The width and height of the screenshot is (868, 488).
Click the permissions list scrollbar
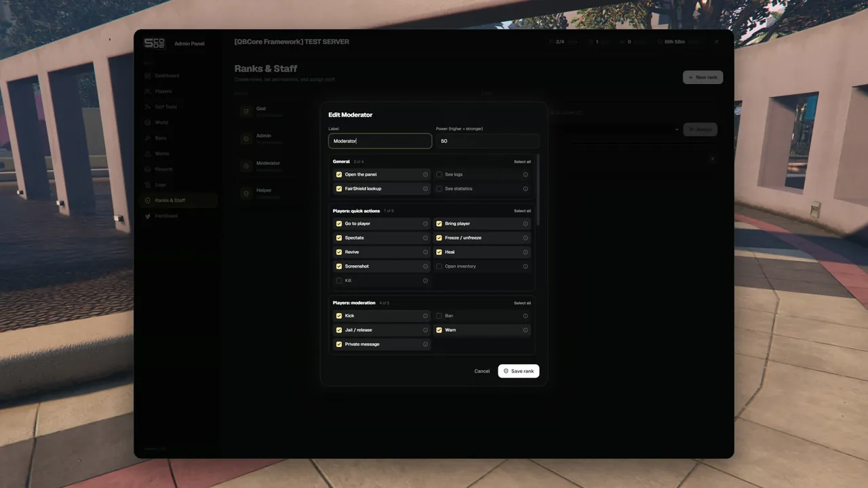point(538,190)
